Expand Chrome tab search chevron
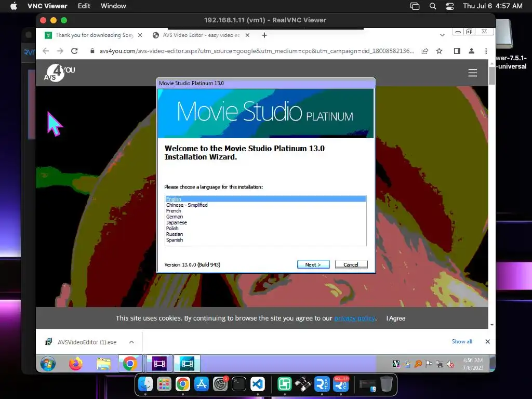 pyautogui.click(x=442, y=35)
